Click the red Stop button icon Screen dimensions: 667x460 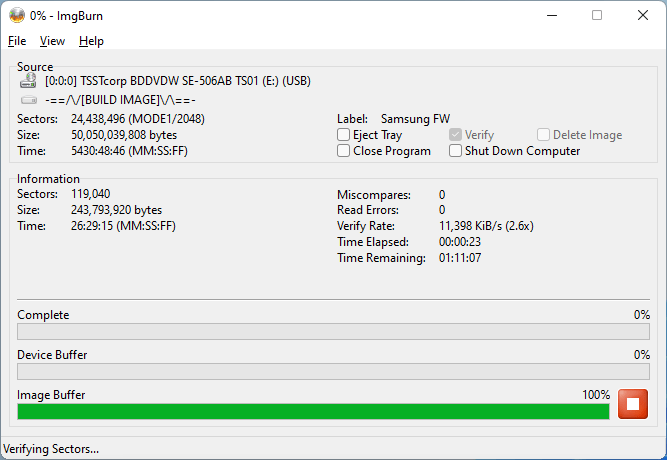633,404
